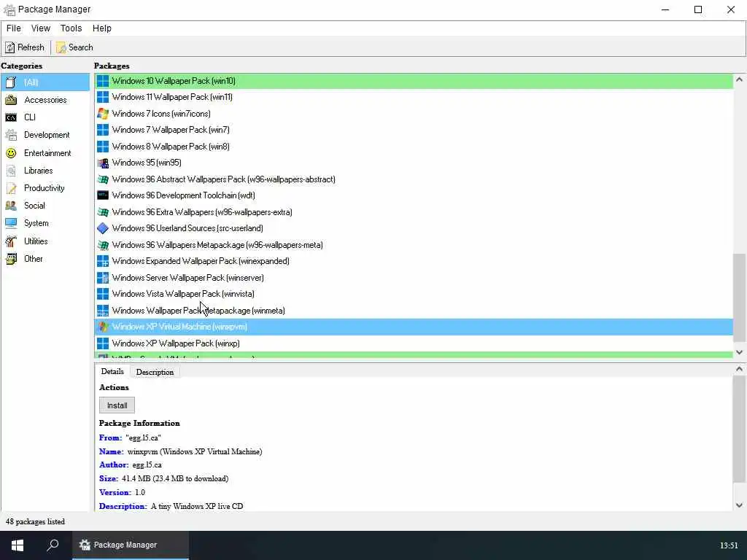Click the '48 packages listed' status text

(35, 521)
